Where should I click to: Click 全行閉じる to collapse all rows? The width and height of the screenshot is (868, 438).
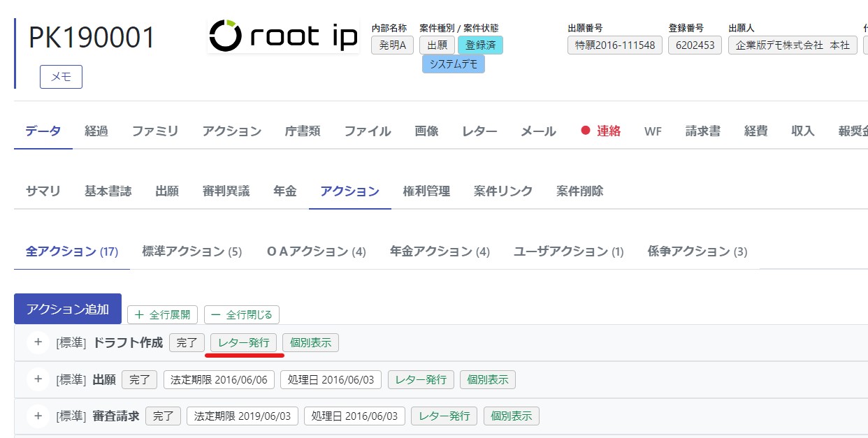[242, 314]
